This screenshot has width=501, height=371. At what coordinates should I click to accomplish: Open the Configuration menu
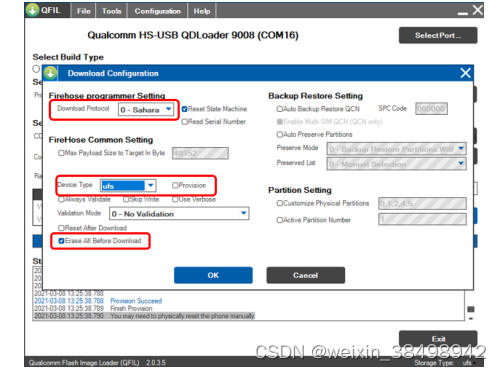(157, 11)
